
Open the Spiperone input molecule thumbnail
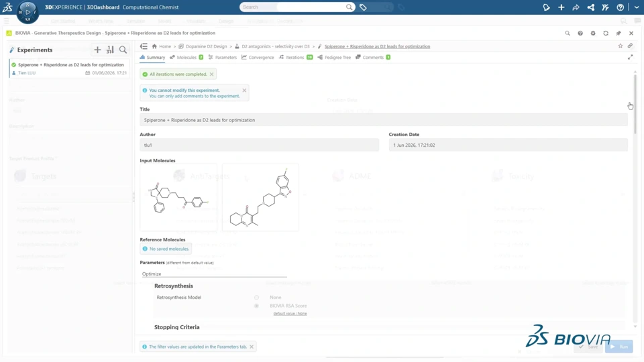coord(178,197)
